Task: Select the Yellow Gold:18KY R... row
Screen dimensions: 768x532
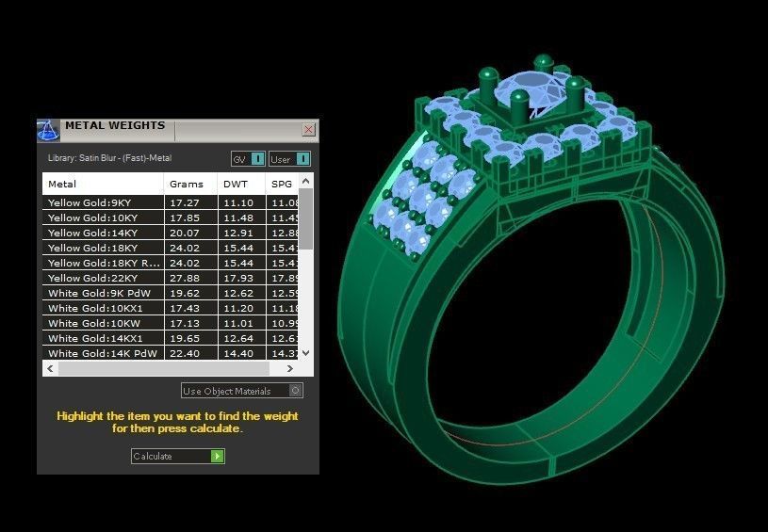Action: tap(171, 263)
